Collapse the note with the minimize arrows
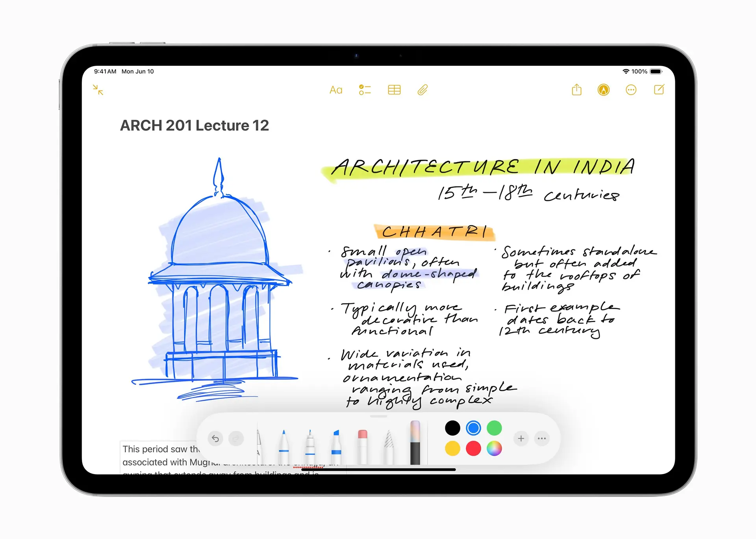 pyautogui.click(x=98, y=90)
